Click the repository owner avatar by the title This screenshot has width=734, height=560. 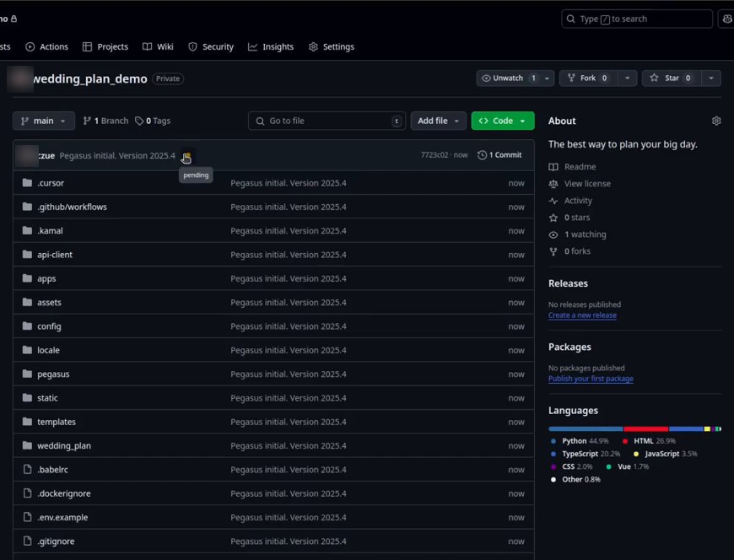tap(20, 78)
